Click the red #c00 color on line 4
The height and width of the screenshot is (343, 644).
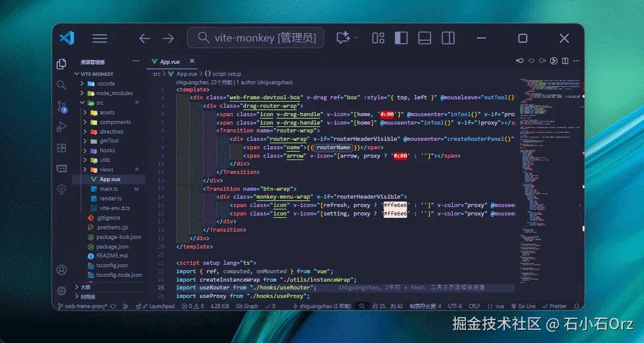(x=387, y=114)
